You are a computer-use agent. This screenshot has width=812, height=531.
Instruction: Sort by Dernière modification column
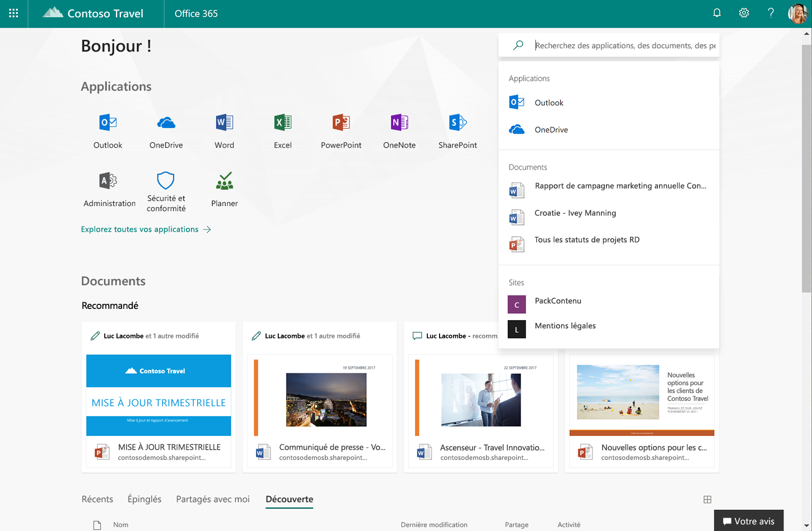[434, 525]
